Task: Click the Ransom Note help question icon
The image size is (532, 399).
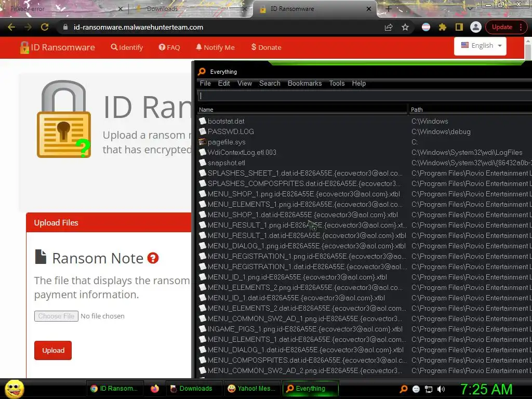Action: [x=153, y=258]
